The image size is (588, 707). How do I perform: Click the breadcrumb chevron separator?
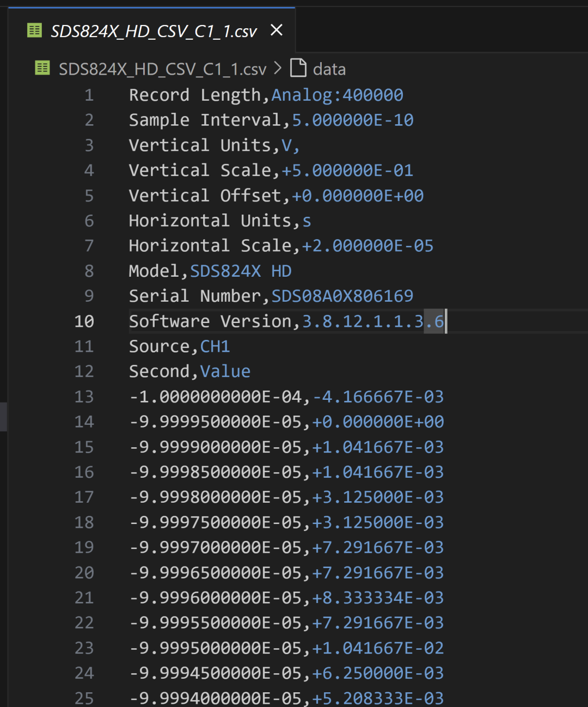[x=278, y=69]
